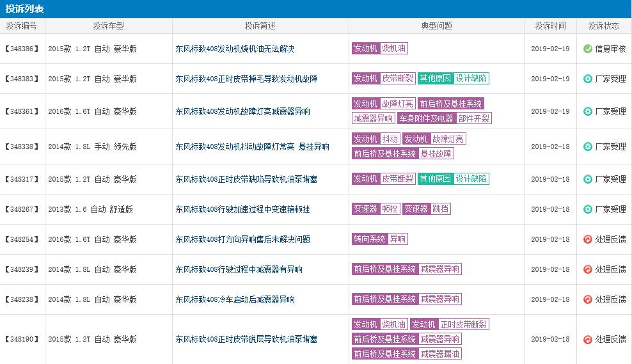Viewport: 632px width, 364px height.
Task: Click the date 2019-02-19 in row 348361
Action: 550,112
